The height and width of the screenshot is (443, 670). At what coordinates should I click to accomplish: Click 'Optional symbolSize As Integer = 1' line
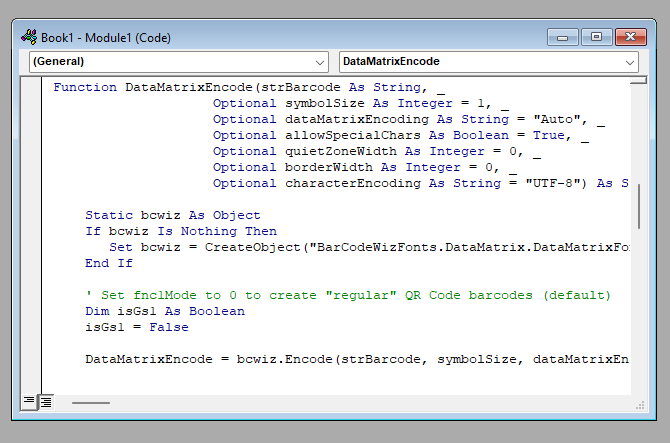pos(361,103)
